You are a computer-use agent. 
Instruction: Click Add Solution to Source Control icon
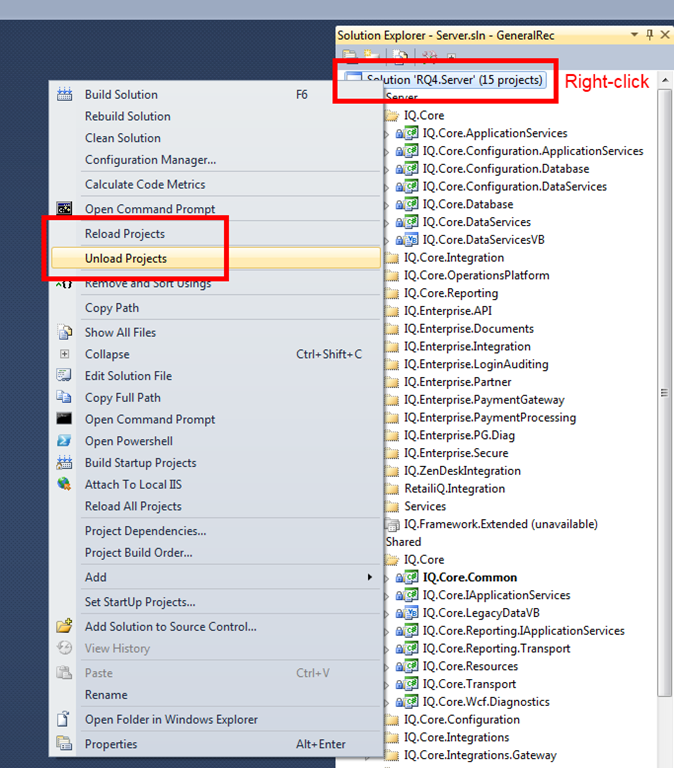[x=64, y=625]
